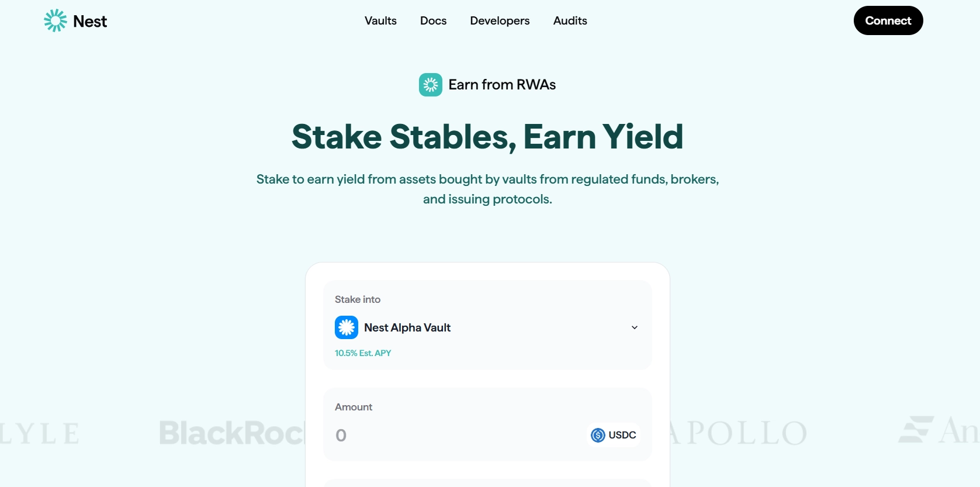Navigate to the Audits section
The image size is (980, 487).
point(569,20)
